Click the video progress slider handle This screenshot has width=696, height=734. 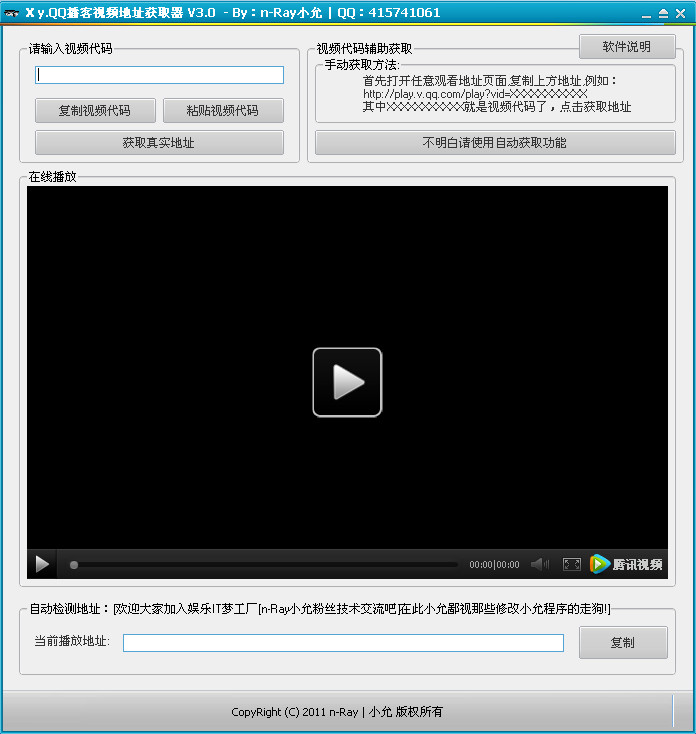pyautogui.click(x=73, y=565)
